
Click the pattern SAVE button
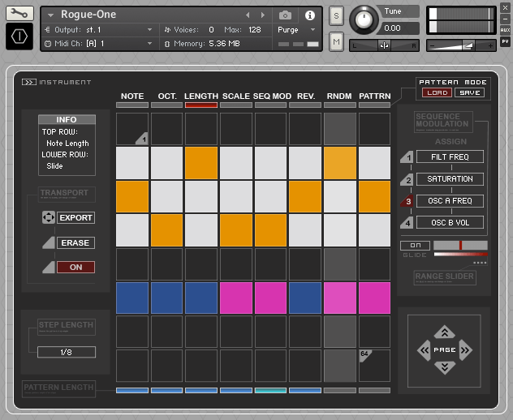click(468, 92)
